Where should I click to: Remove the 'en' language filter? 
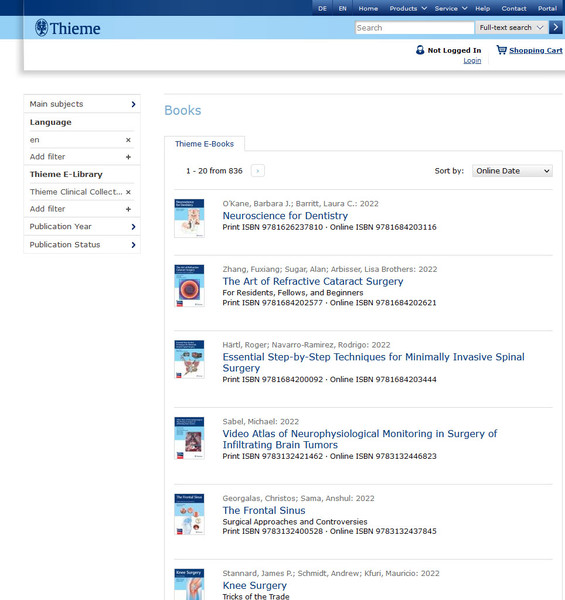click(129, 140)
